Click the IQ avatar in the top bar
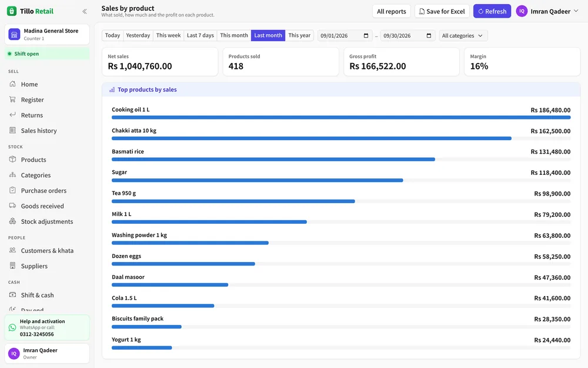 click(522, 11)
